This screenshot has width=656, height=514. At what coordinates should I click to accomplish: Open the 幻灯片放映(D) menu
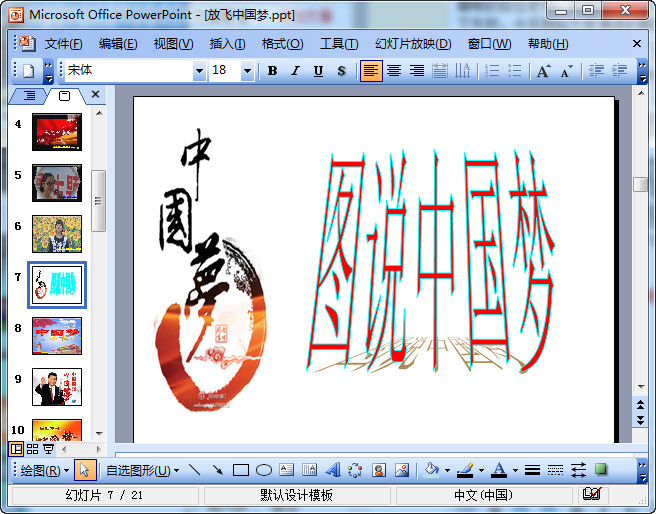tap(413, 43)
